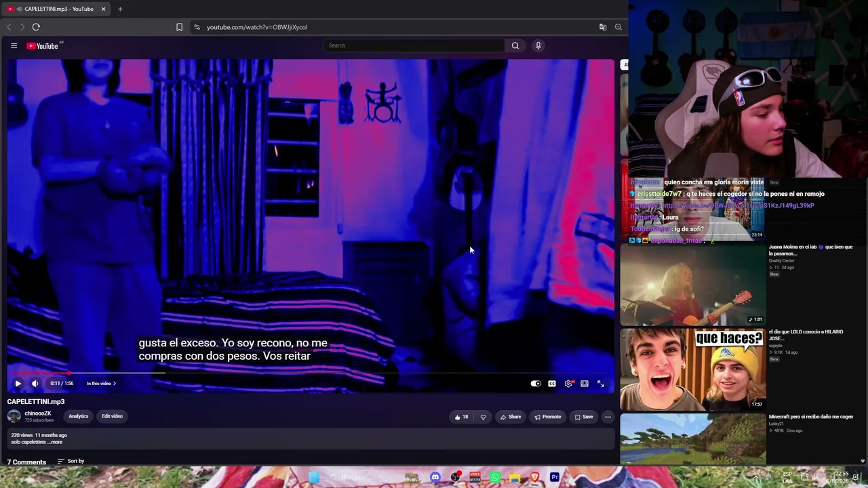Viewport: 868px width, 488px height.
Task: Mute the video with the speaker icon
Action: click(35, 384)
